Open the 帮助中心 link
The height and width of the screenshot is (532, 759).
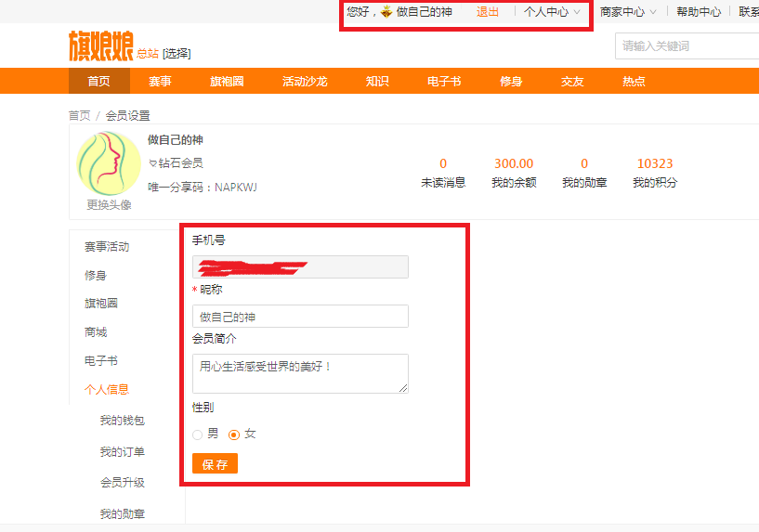pos(699,12)
